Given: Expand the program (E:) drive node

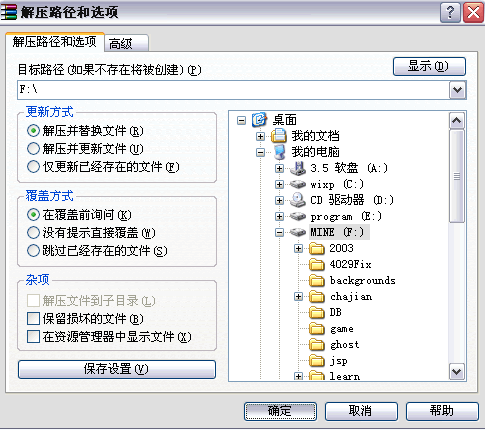Looking at the screenshot, I should [x=279, y=216].
